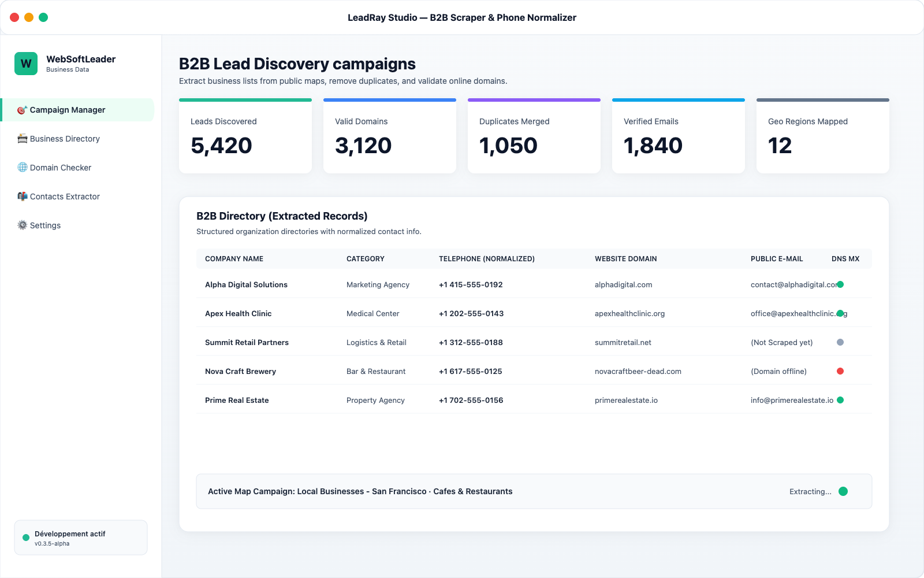
Task: Click red DNS MX dot for Nova Craft Brewery
Action: point(840,371)
